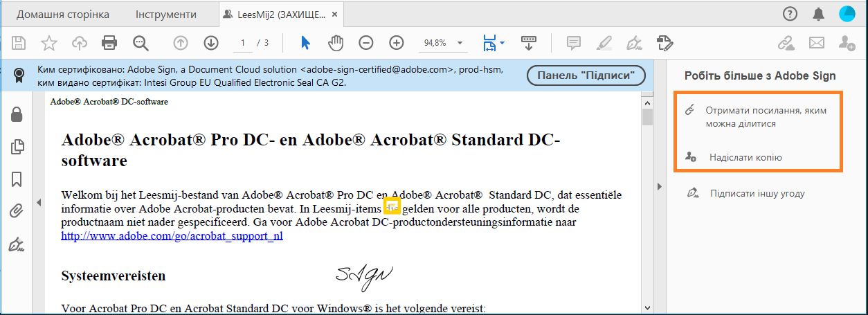Open bookmarks panel in sidebar
This screenshot has width=868, height=315.
(x=17, y=179)
